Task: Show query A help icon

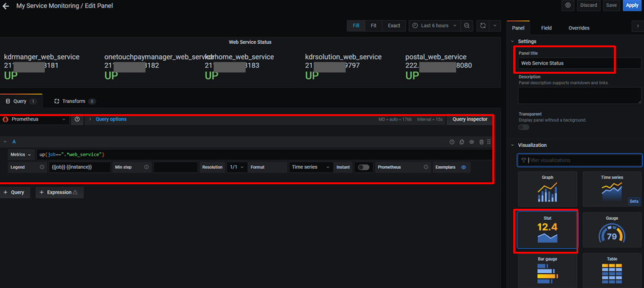Action: [x=452, y=142]
